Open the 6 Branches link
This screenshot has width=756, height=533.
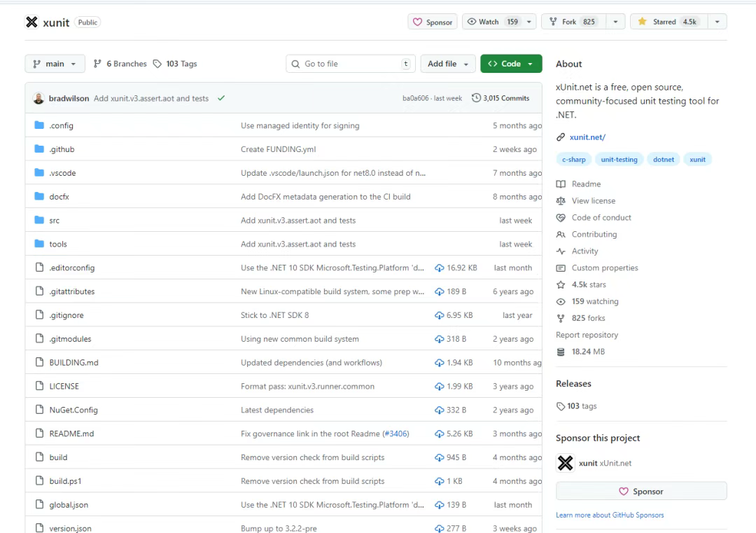120,64
